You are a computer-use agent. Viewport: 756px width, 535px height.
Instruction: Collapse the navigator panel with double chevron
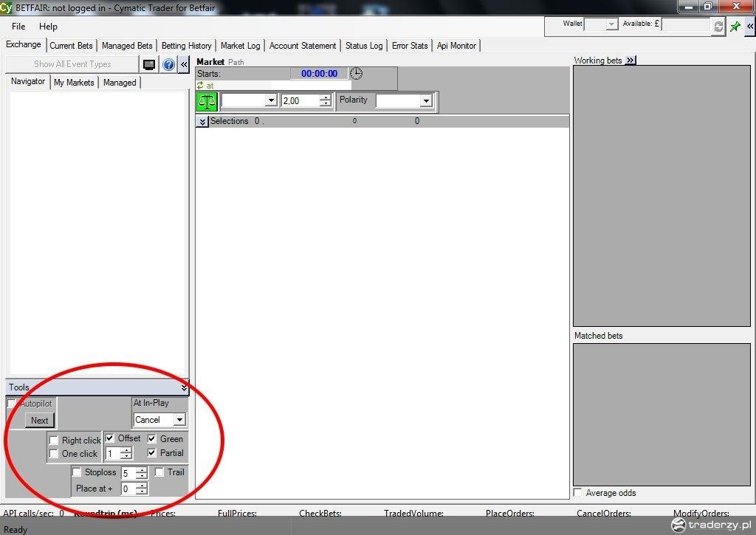point(184,65)
